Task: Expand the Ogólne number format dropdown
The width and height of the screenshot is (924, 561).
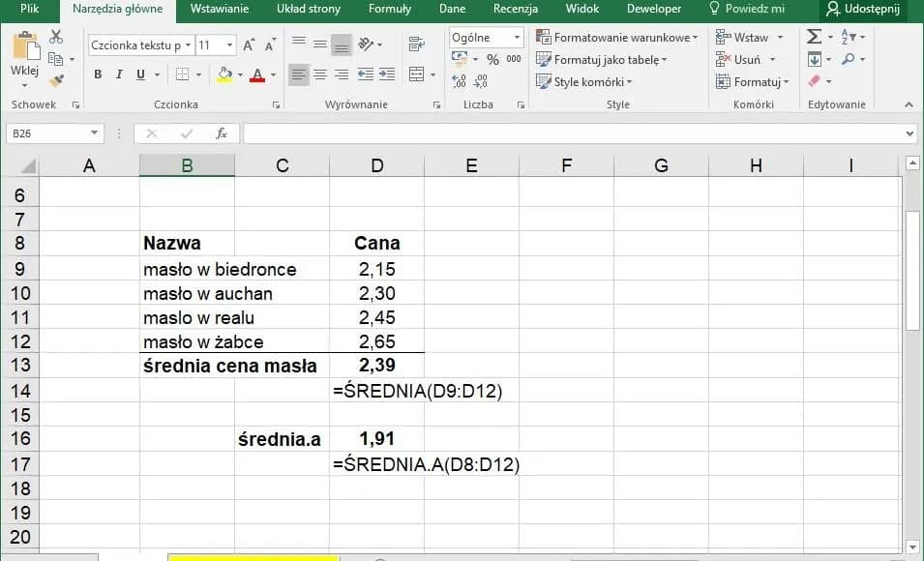Action: (517, 38)
